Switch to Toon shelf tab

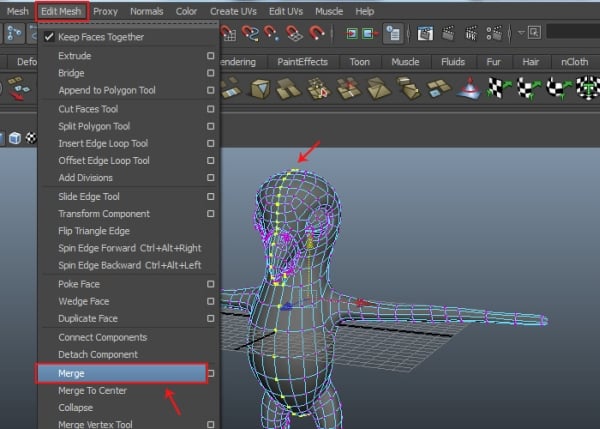360,62
